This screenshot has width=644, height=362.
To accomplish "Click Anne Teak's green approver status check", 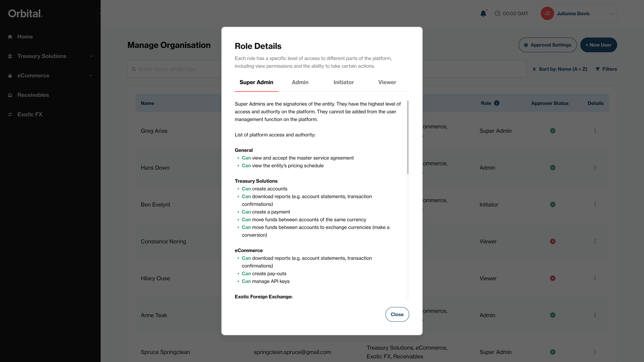I will 553,315.
